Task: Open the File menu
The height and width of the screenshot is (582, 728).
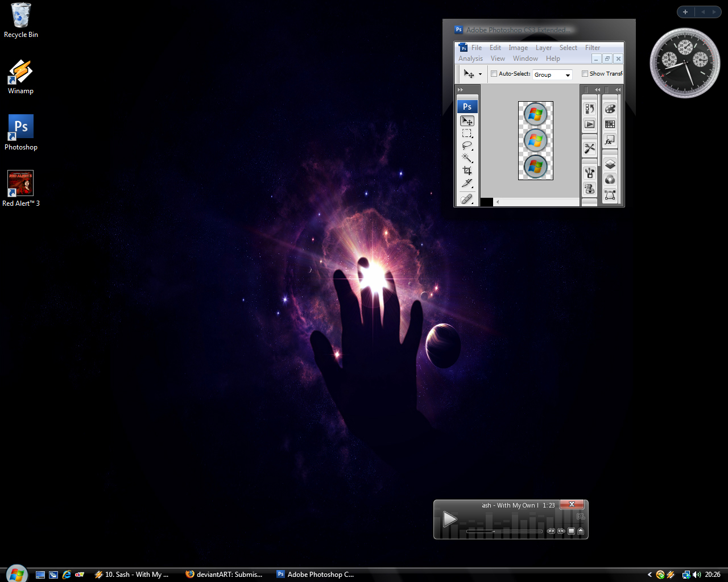Action: (x=477, y=48)
